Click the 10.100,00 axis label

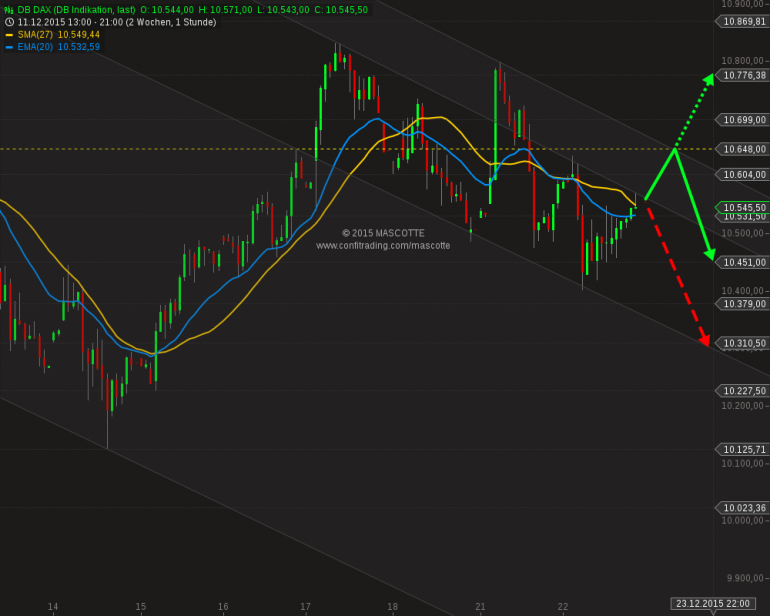click(x=742, y=463)
